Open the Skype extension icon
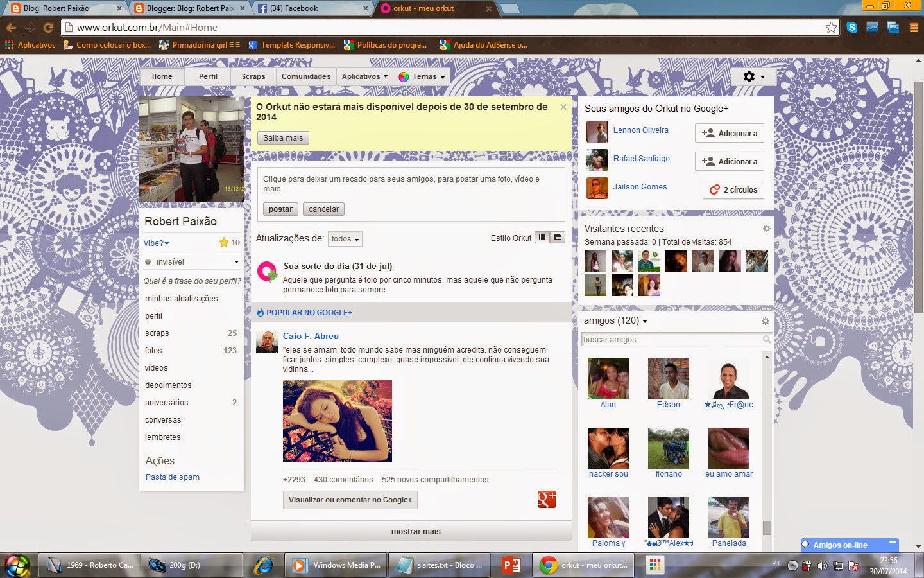Image resolution: width=924 pixels, height=578 pixels. pos(851,27)
